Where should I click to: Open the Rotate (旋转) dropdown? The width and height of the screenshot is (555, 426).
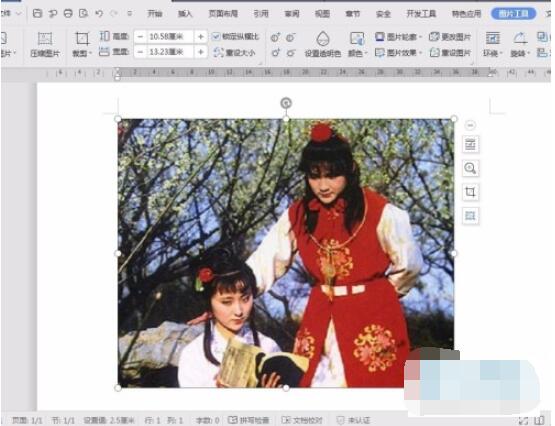pos(520,45)
